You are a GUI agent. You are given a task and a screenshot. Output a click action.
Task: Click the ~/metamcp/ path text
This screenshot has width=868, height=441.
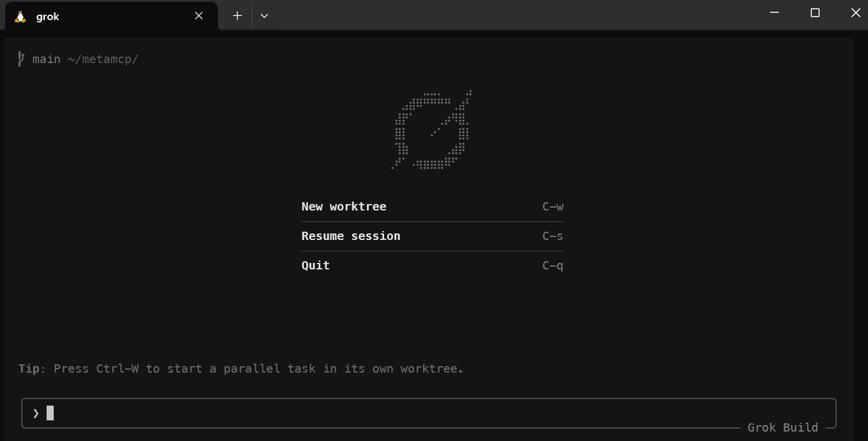tap(103, 59)
